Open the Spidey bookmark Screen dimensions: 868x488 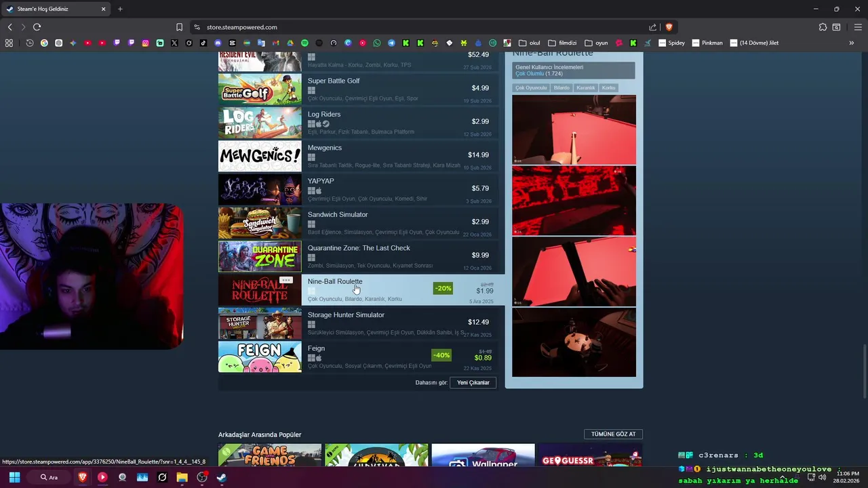click(x=672, y=43)
